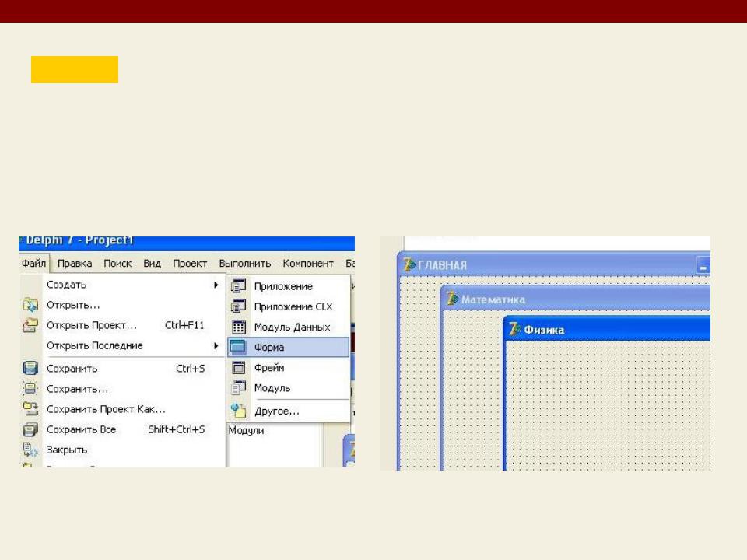The width and height of the screenshot is (747, 560).
Task: Open the Вид menu
Action: (x=152, y=264)
